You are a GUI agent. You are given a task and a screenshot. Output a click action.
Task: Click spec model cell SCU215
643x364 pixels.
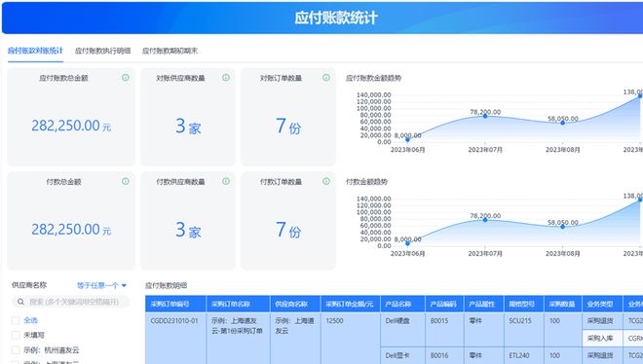click(x=524, y=330)
